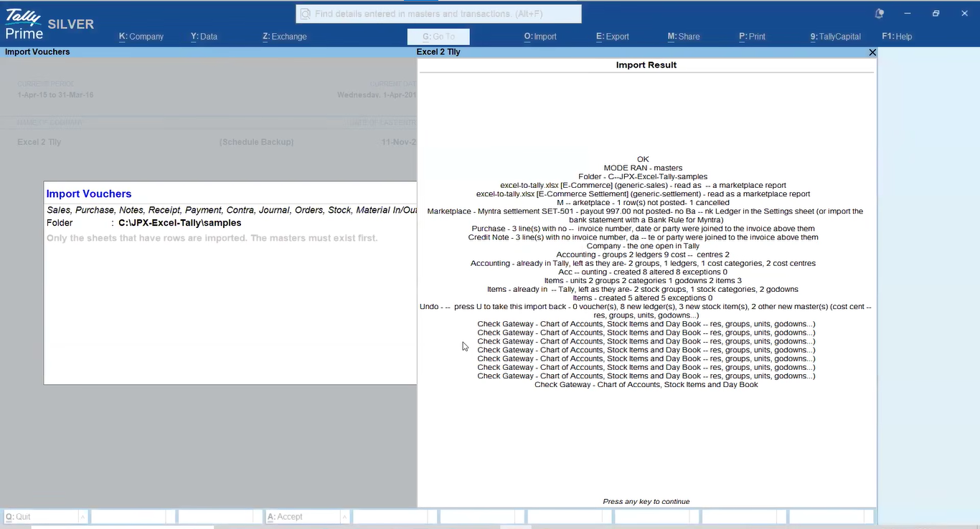Viewport: 980px width, 529px height.
Task: Restore the Tally window size
Action: (936, 14)
